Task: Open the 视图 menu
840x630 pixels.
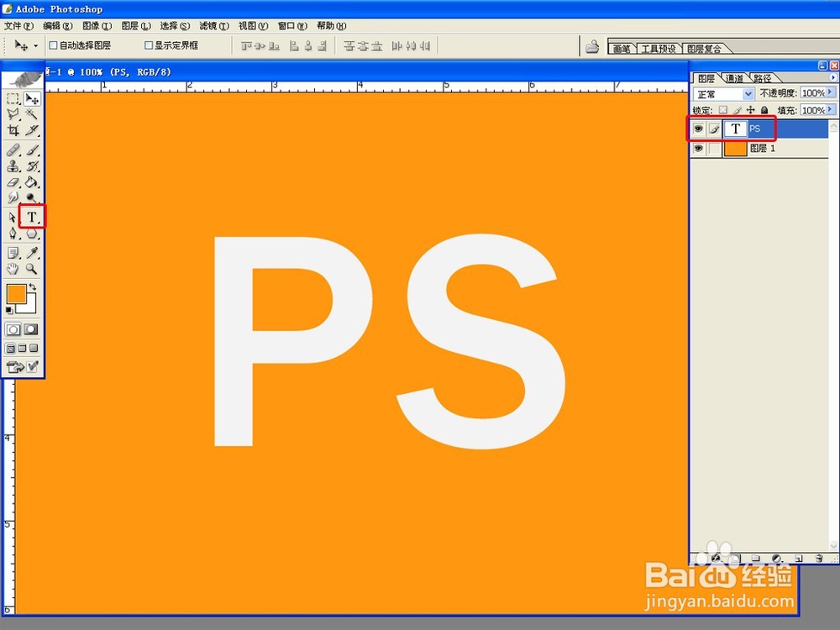Action: 253,26
